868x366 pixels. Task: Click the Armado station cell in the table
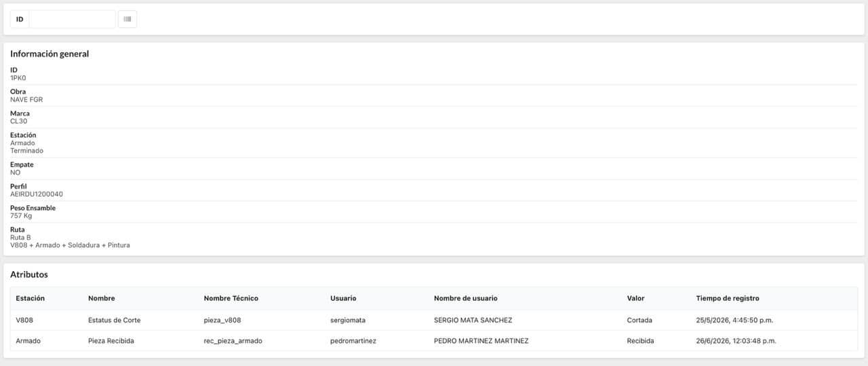pos(28,341)
